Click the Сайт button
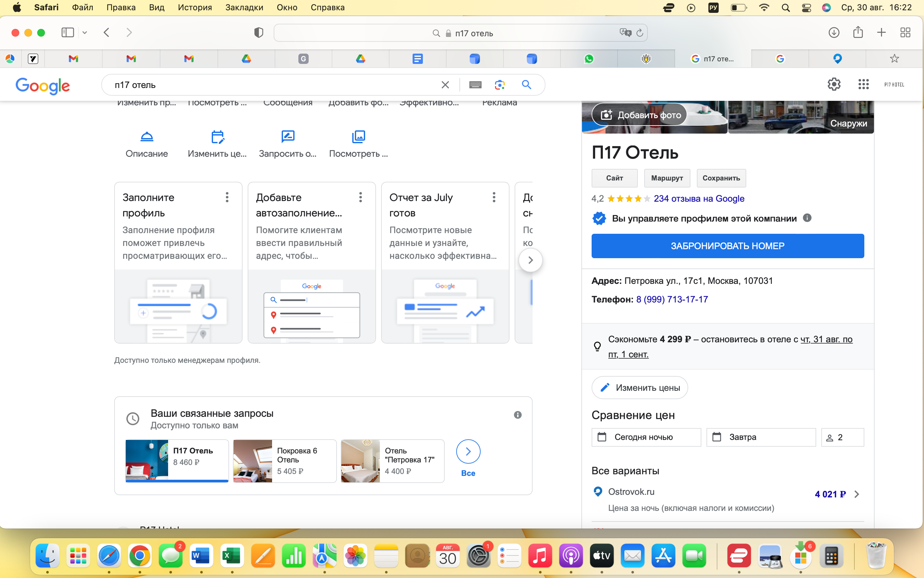 click(x=614, y=178)
